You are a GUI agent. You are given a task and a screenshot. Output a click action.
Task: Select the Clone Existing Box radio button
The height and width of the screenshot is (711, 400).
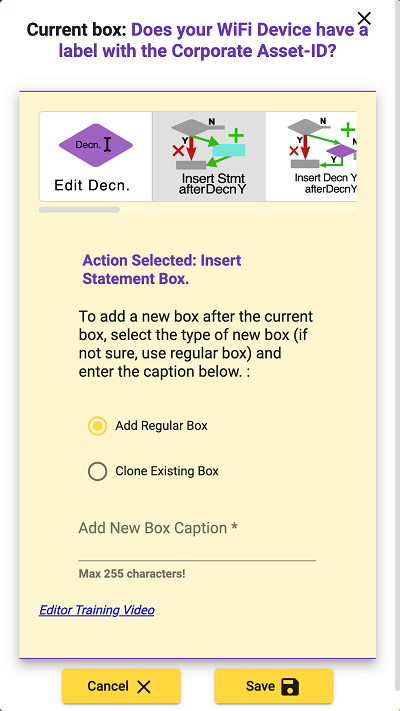98,471
